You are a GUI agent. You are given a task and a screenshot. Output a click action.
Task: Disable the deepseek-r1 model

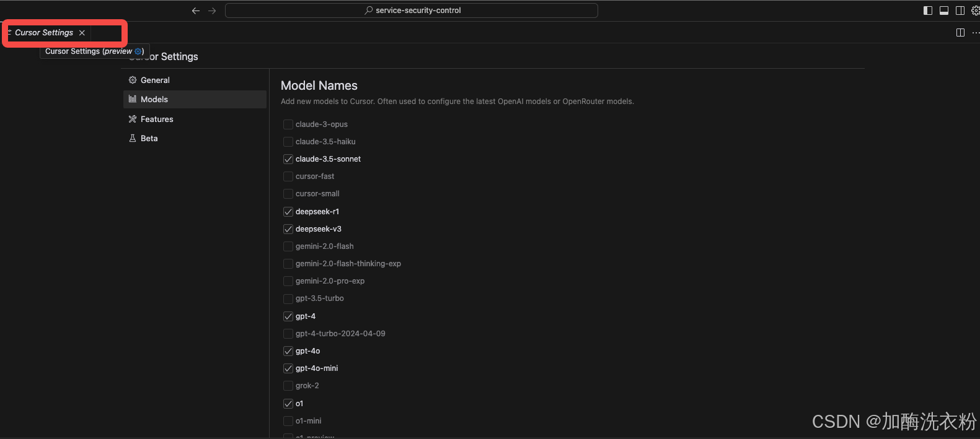click(x=288, y=212)
